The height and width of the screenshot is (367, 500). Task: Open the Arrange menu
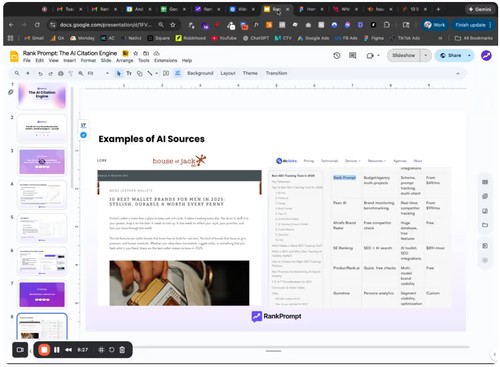tap(125, 61)
